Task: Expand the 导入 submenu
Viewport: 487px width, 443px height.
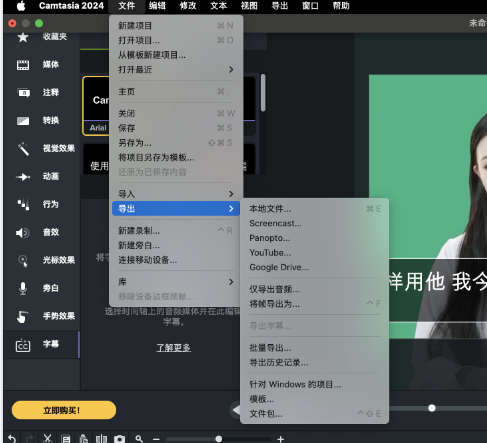Action: pos(176,194)
